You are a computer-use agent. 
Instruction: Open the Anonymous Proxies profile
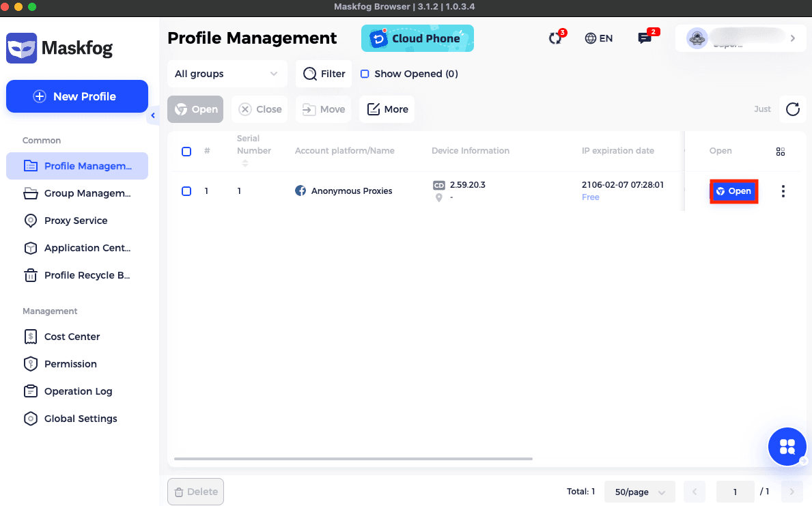(733, 191)
